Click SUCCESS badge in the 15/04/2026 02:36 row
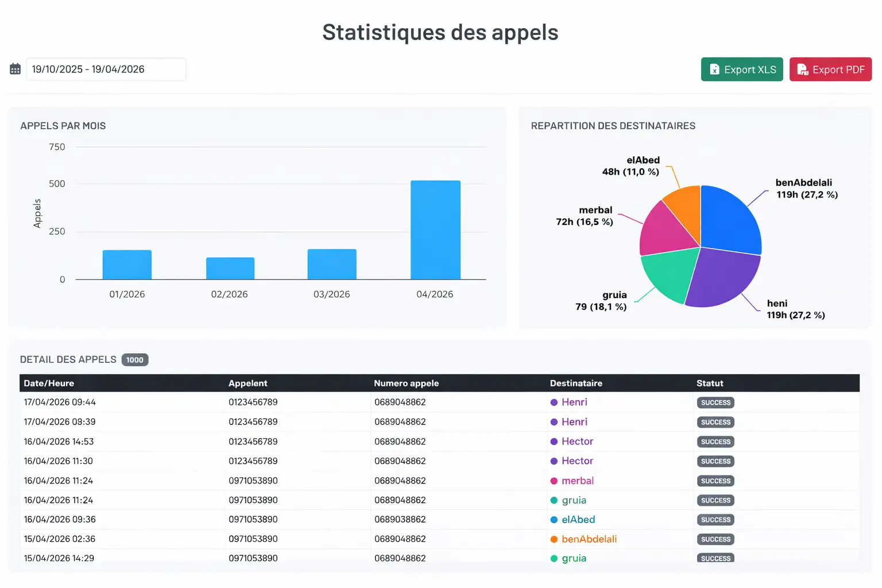Image resolution: width=882 pixels, height=588 pixels. click(x=715, y=539)
